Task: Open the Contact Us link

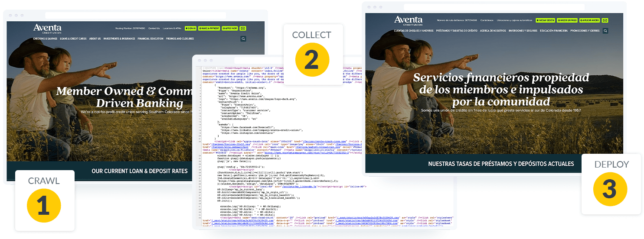Action: click(154, 28)
